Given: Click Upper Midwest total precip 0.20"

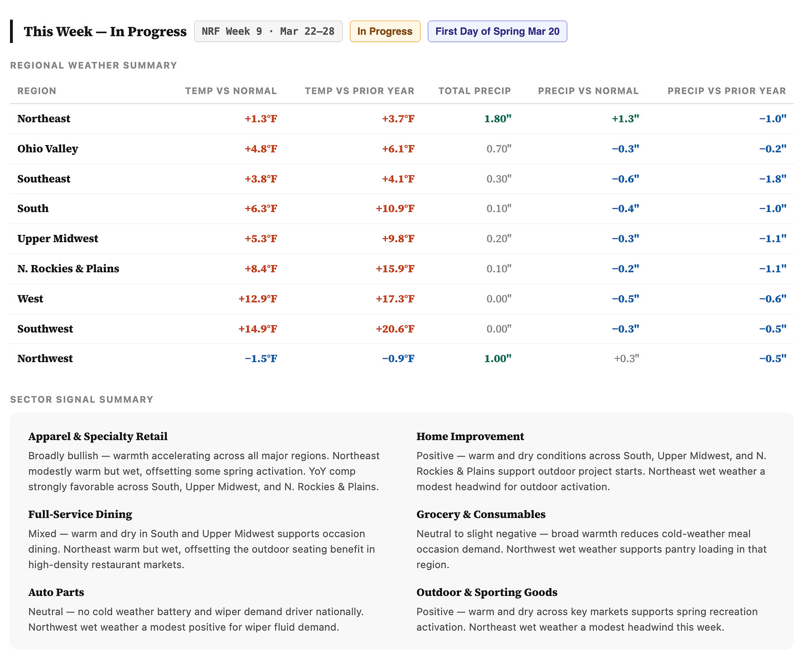Looking at the screenshot, I should coord(499,239).
